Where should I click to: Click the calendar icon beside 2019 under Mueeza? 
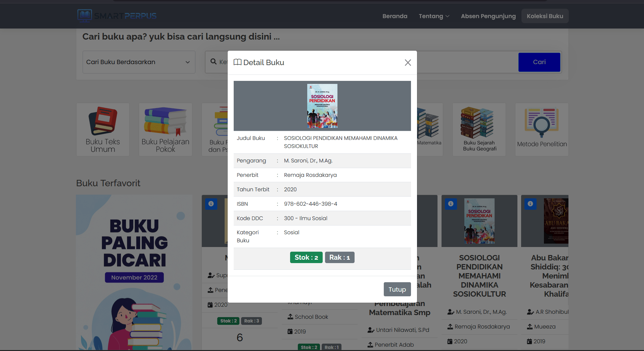coord(530,341)
